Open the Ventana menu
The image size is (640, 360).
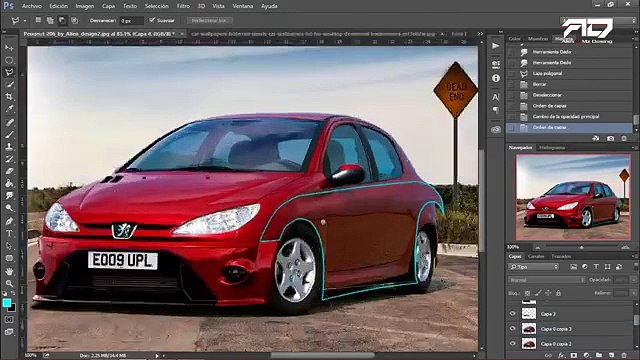[242, 6]
